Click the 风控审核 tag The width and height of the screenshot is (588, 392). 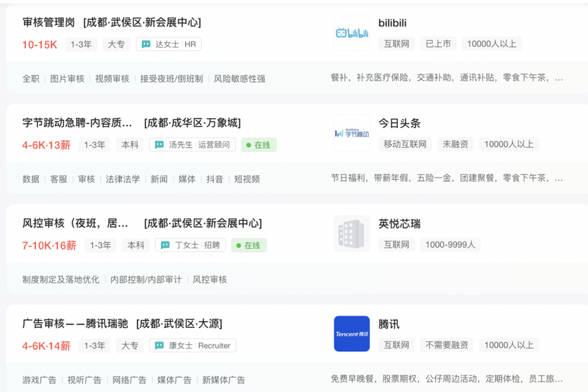click(x=210, y=280)
